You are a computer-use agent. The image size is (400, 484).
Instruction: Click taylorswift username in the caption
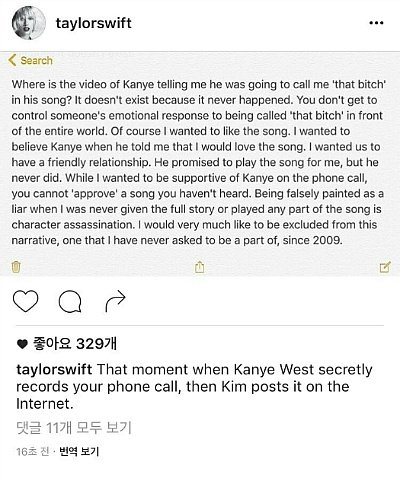click(54, 370)
